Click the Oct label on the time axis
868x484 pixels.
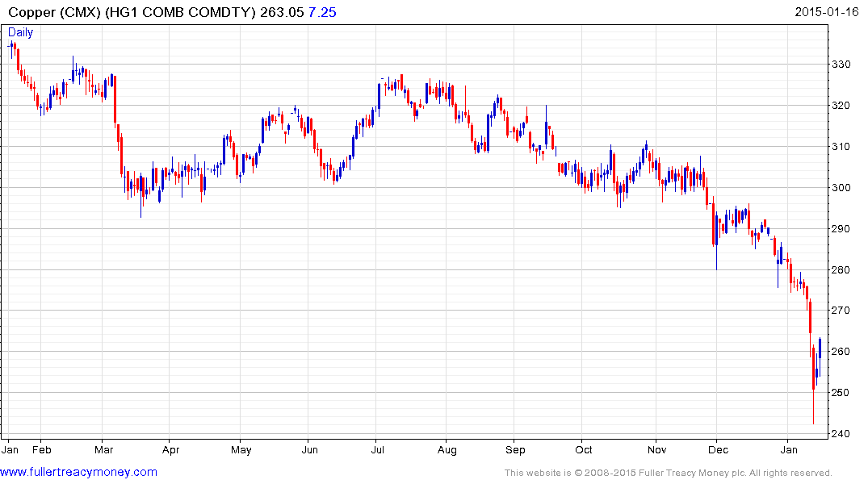tap(584, 449)
